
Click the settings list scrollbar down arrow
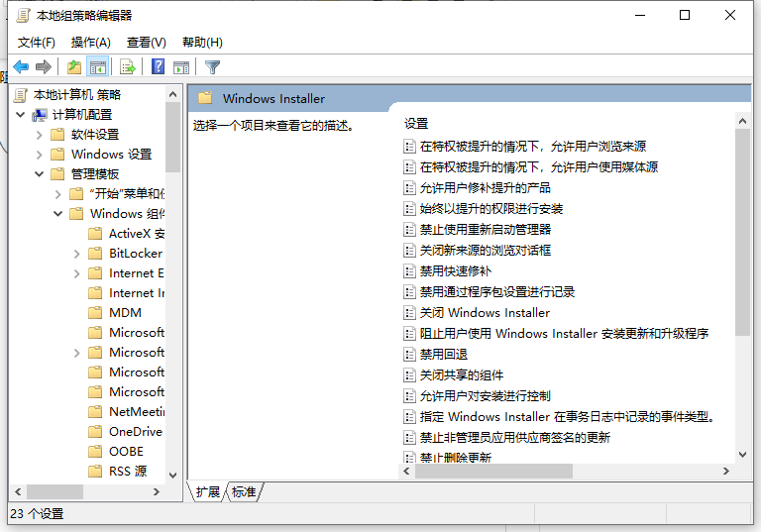[x=742, y=454]
